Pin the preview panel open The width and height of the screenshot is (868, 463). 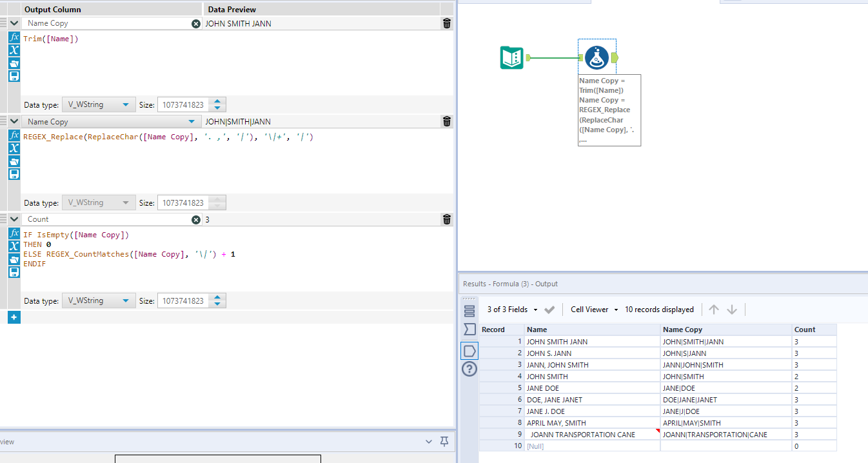click(444, 442)
